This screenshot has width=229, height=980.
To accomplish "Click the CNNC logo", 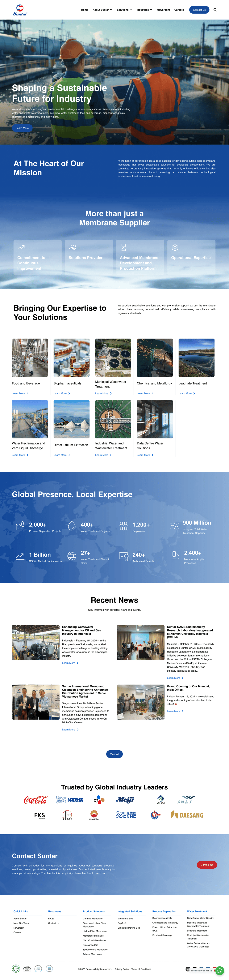I will pos(126,815).
